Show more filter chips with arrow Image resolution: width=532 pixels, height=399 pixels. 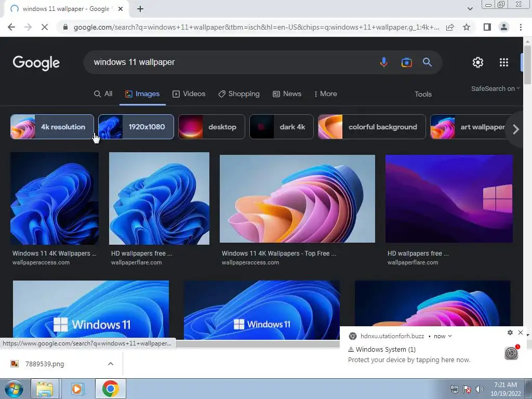coord(516,129)
